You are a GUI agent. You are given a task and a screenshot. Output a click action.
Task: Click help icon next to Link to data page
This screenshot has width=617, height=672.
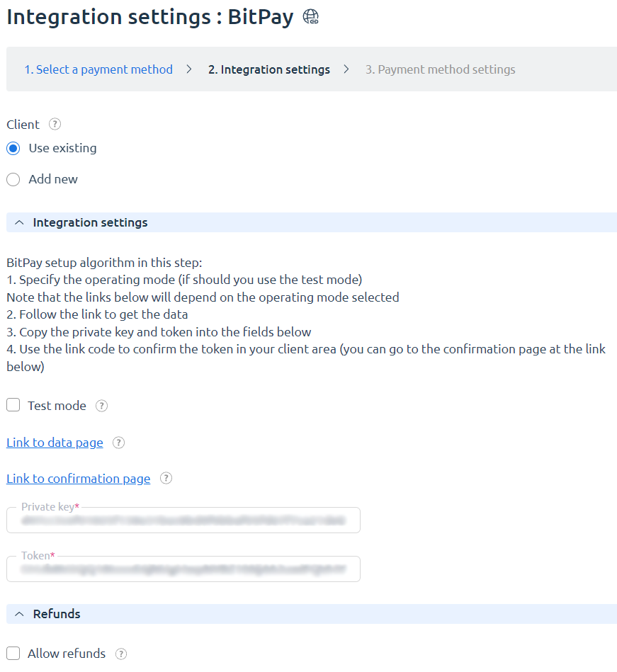[x=118, y=443]
